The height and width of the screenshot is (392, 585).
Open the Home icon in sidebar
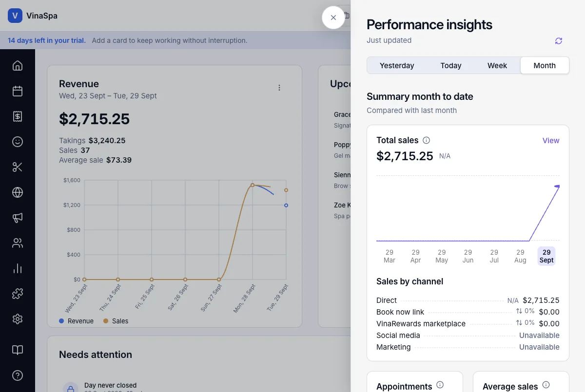click(x=18, y=66)
